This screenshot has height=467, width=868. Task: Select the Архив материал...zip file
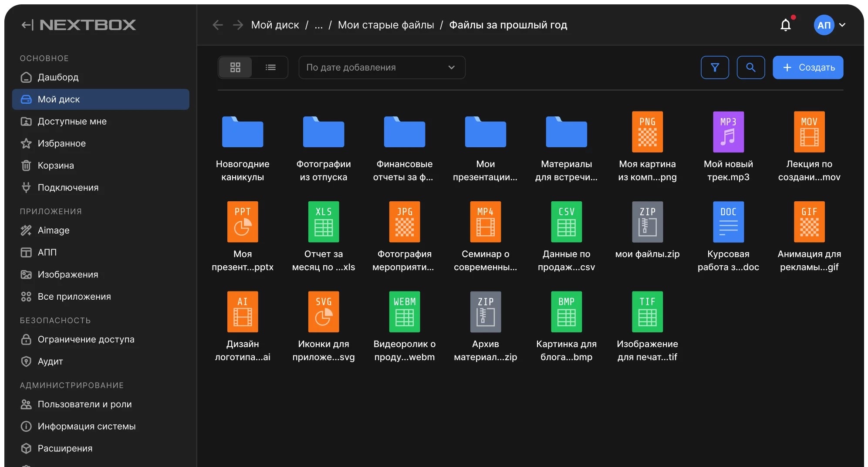(485, 328)
